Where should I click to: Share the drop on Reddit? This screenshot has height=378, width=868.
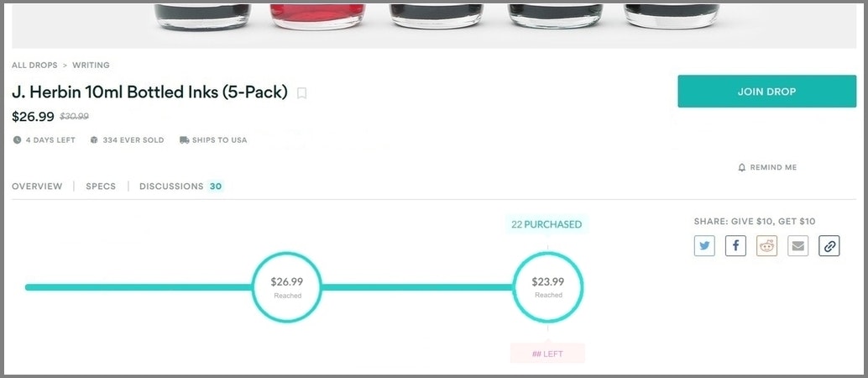[766, 246]
